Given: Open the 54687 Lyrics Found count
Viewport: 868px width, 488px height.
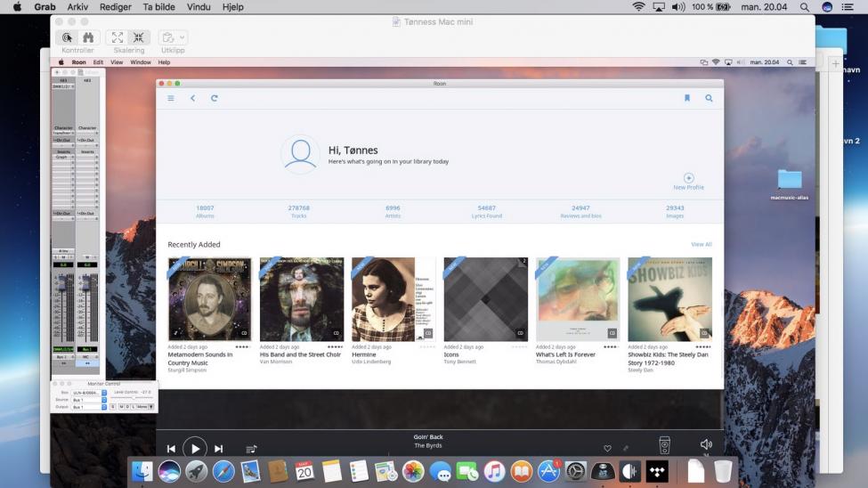Looking at the screenshot, I should 487,212.
